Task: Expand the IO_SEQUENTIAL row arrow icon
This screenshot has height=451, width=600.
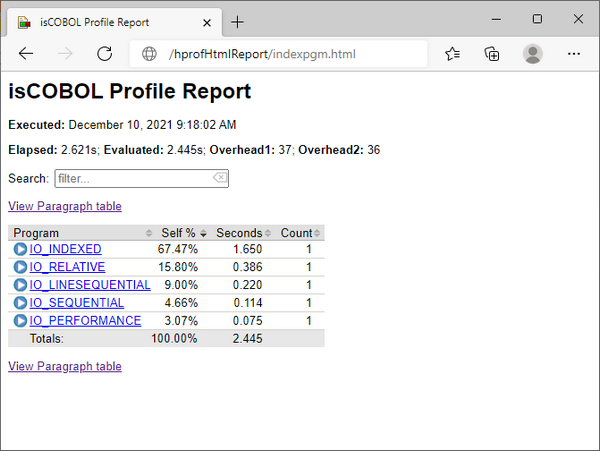Action: [x=20, y=303]
